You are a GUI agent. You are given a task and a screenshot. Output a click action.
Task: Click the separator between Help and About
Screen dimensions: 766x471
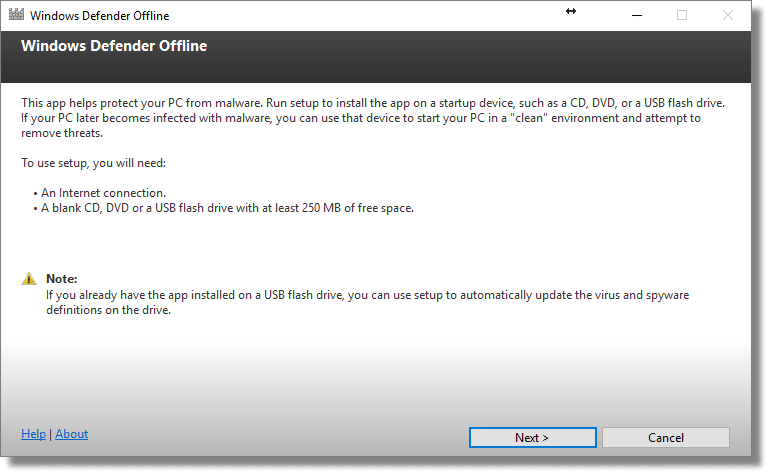click(x=50, y=434)
